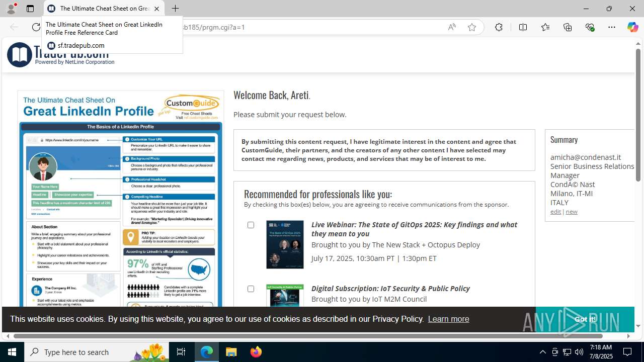
Task: Click the address bar URL
Action: pyautogui.click(x=214, y=27)
